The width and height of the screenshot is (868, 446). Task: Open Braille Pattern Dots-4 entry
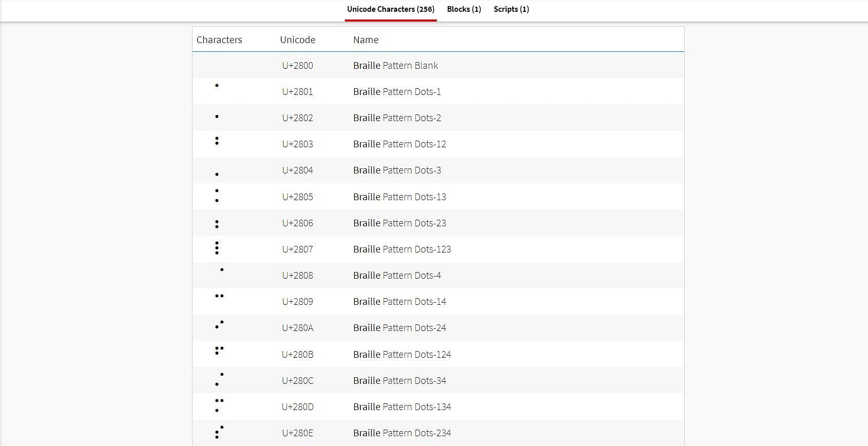(x=397, y=275)
